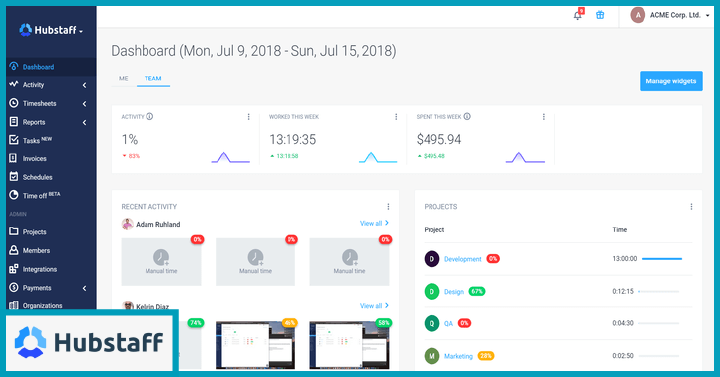
Task: Open Adam Ruhland's third Manual time card
Action: (349, 262)
